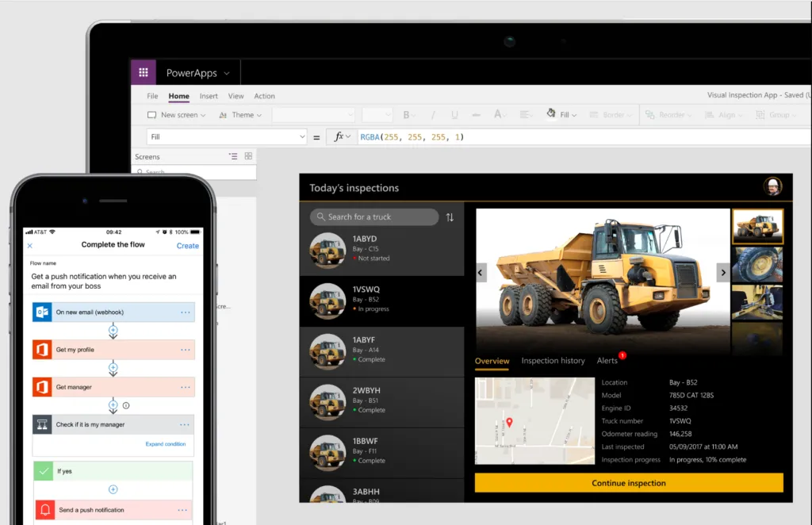812x525 pixels.
Task: Toggle italic formatting in ribbon
Action: coord(433,115)
